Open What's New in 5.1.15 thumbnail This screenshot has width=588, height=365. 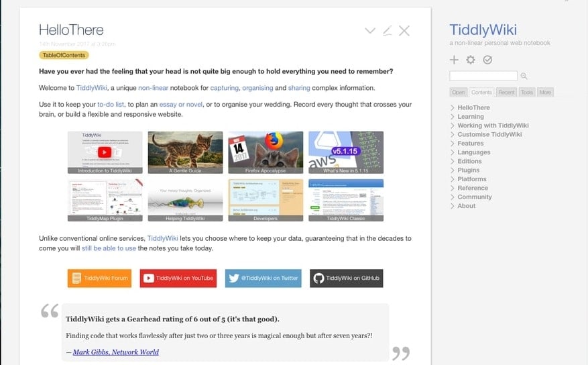346,152
